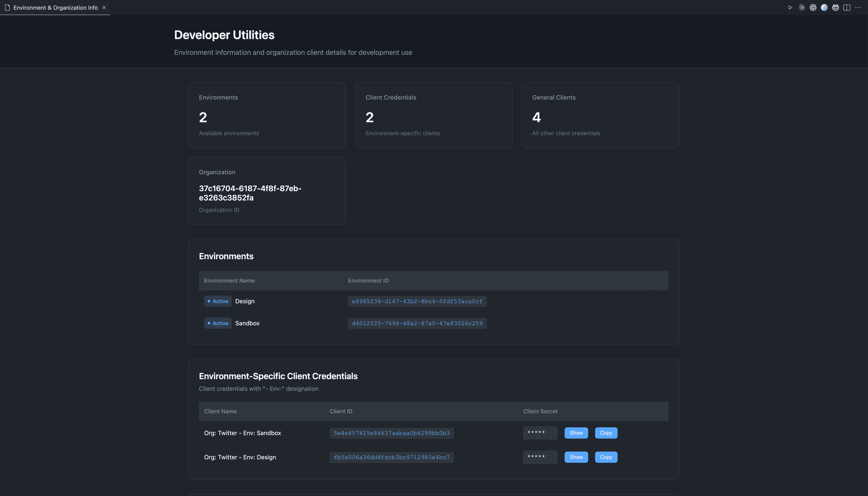Image resolution: width=868 pixels, height=496 pixels.
Task: Open the Claude spark icon in the toolbar
Action: tap(802, 7)
